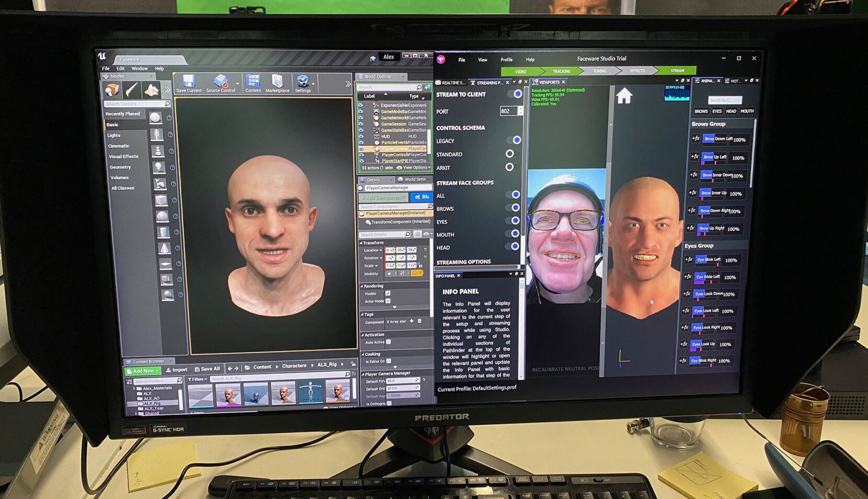Viewport: 868px width, 499px height.
Task: Click the Save All button
Action: 207,368
